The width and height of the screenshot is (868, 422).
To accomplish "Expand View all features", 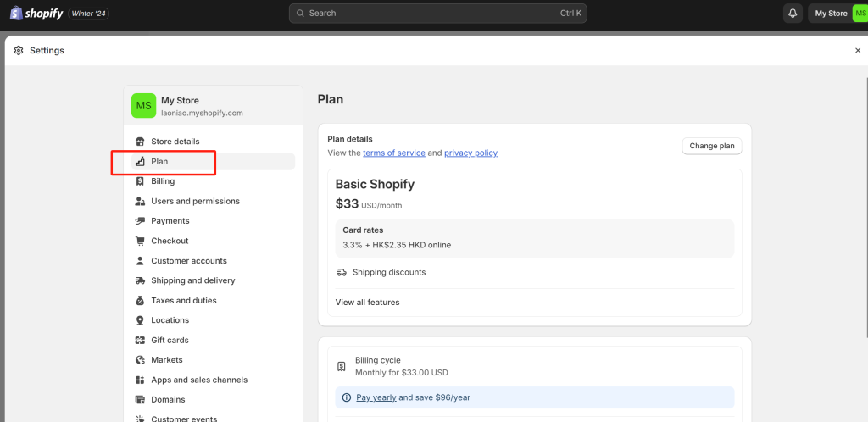I will (x=368, y=303).
